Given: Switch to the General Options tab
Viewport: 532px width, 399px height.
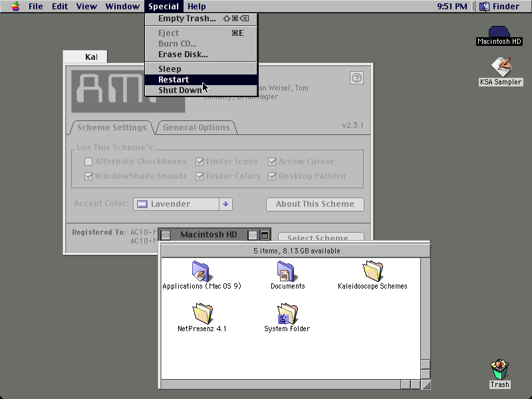Looking at the screenshot, I should click(196, 128).
